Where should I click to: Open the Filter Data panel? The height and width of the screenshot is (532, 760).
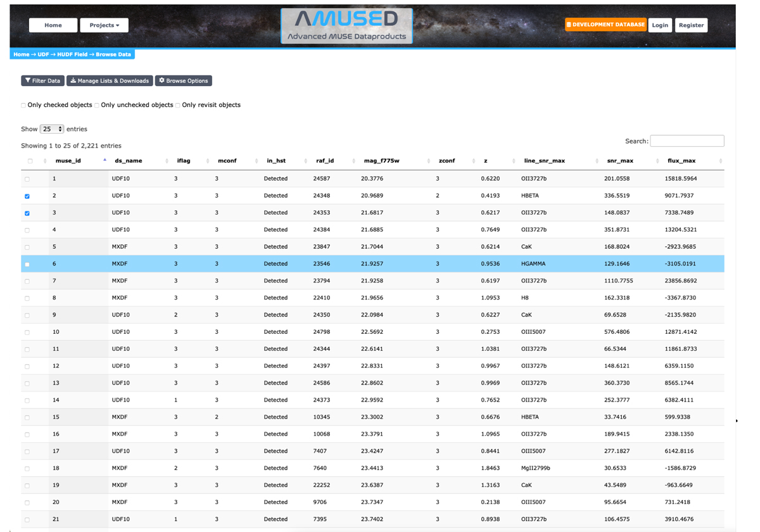pos(42,81)
